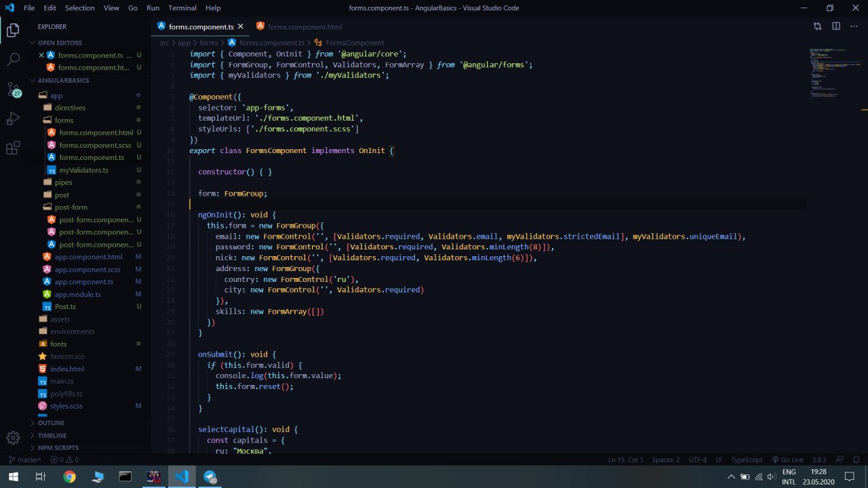Open system tray hidden icons arrow
868x488 pixels.
point(731,476)
